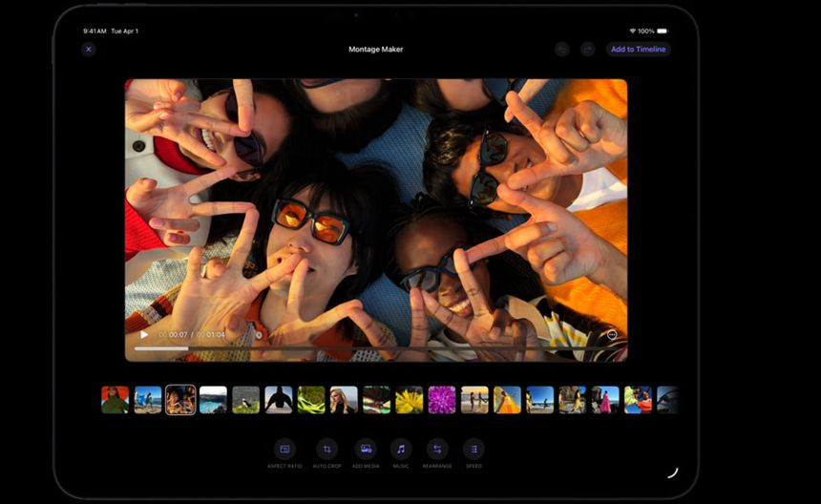Select the Auto Crop tool
Viewport: 821px width, 504px height.
326,449
